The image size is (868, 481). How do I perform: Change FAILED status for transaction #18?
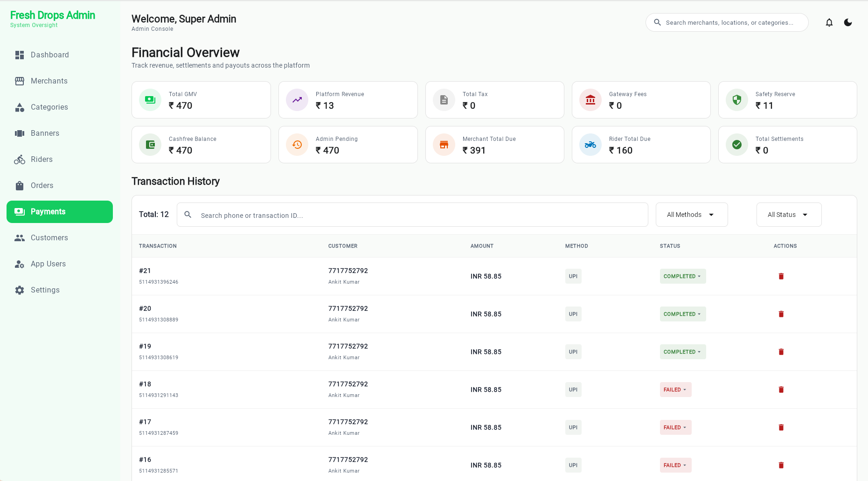675,390
